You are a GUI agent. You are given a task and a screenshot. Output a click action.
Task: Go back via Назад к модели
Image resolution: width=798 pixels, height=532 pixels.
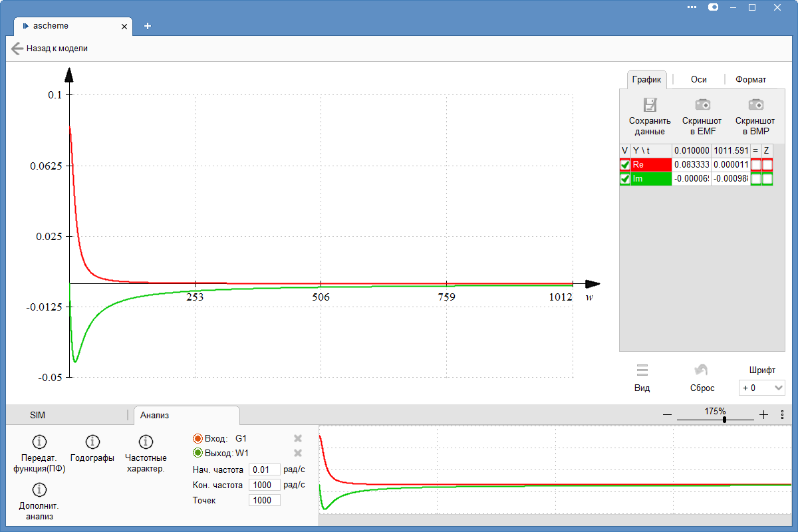point(50,49)
